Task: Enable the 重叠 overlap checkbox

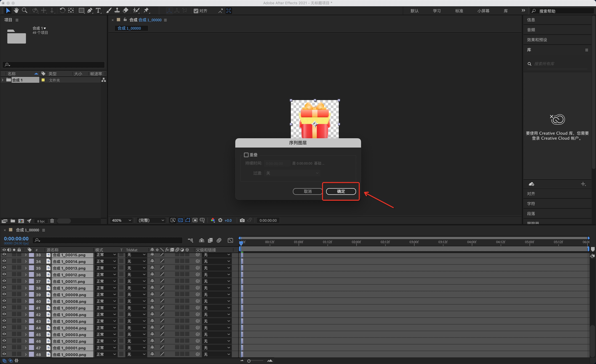Action: point(246,155)
